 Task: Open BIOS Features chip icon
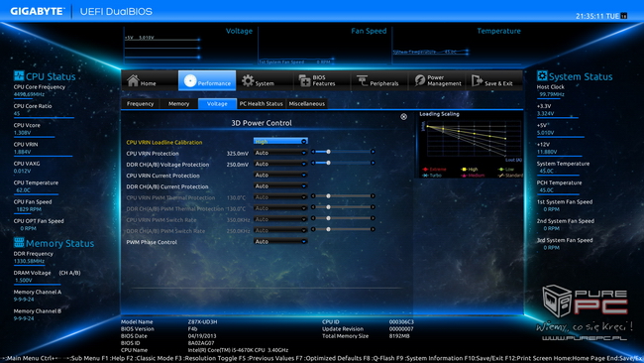click(x=305, y=80)
